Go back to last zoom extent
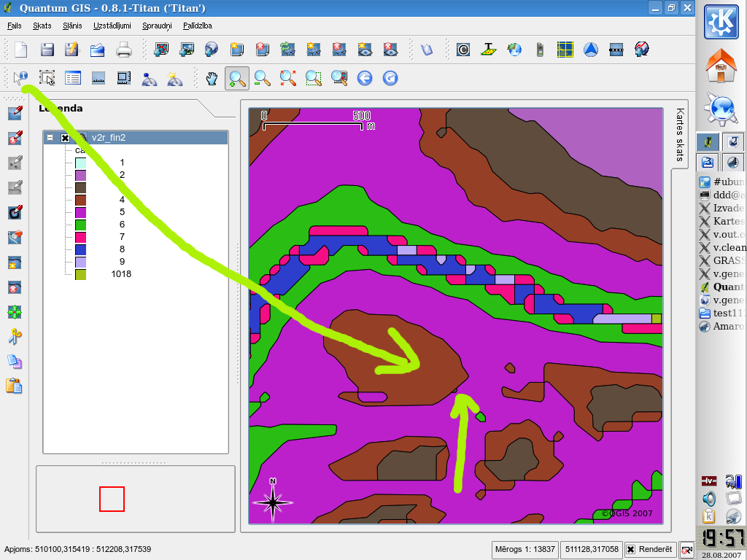Viewport: 747px width, 560px height. [365, 78]
